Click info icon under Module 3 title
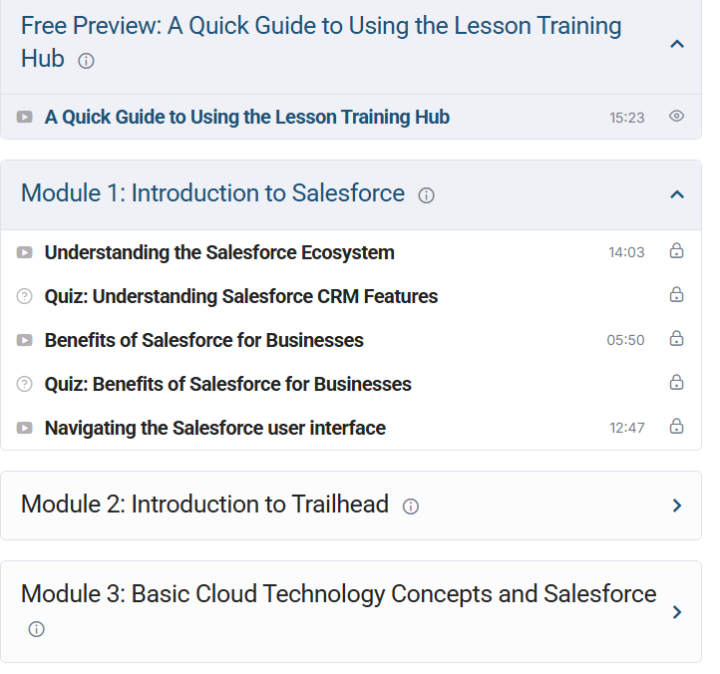Viewport: 720px width, 674px height. point(36,629)
